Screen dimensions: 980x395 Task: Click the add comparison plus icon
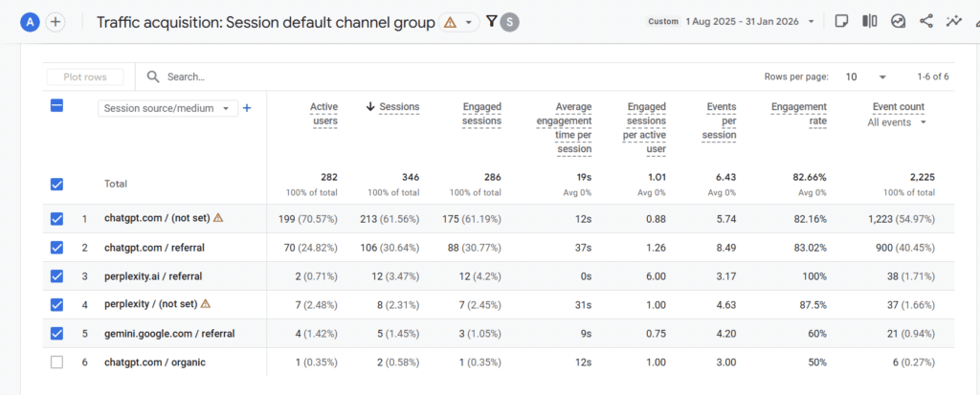point(56,22)
